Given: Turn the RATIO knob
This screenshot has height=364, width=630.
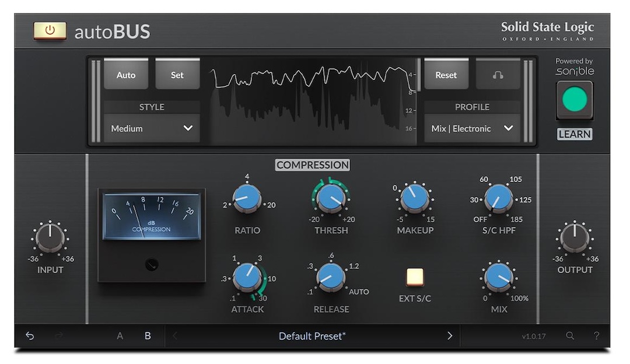Looking at the screenshot, I should [247, 197].
